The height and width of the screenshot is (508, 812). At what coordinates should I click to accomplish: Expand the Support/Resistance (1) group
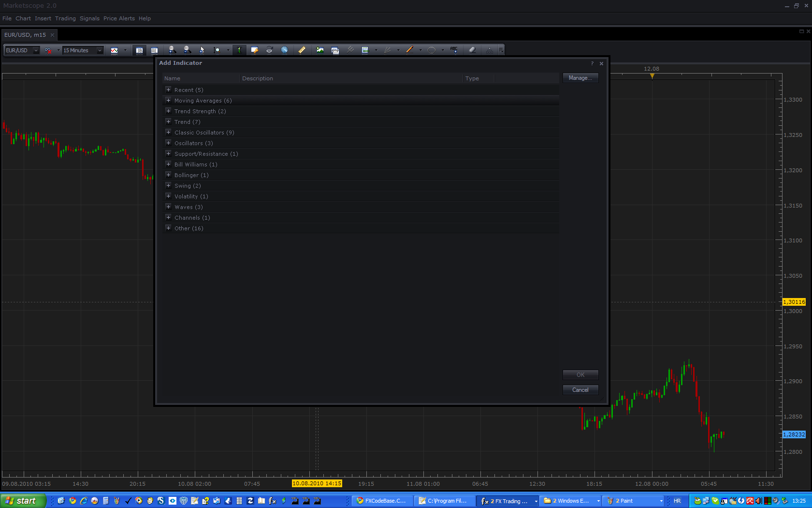pos(168,153)
